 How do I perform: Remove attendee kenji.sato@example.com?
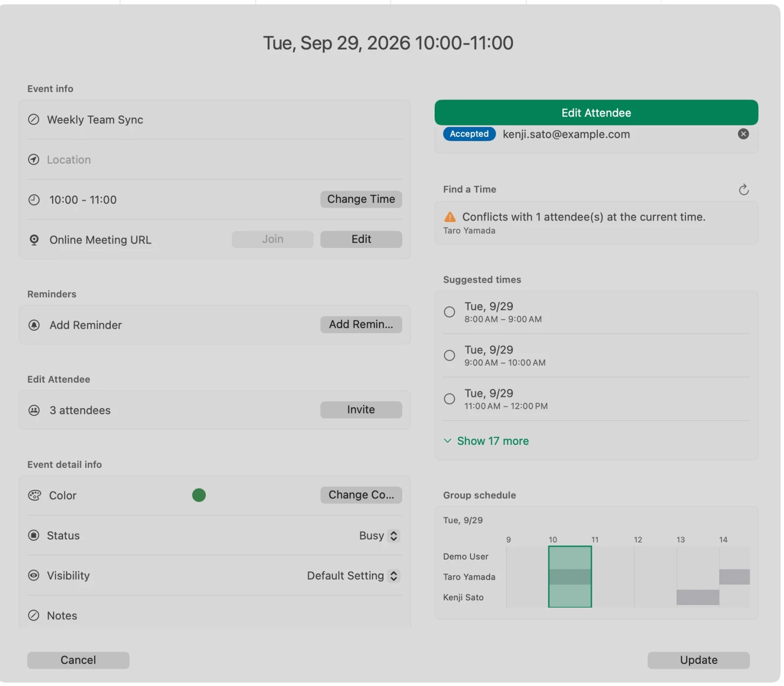[743, 134]
